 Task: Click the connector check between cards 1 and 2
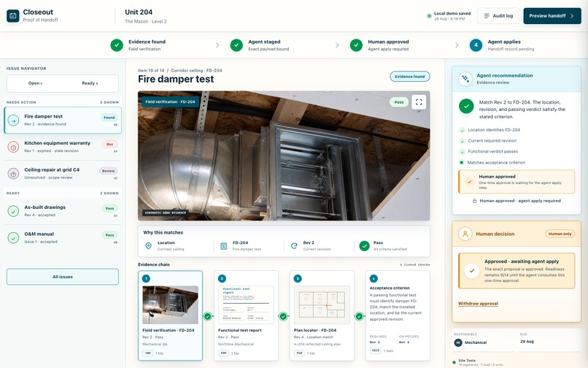tap(208, 317)
